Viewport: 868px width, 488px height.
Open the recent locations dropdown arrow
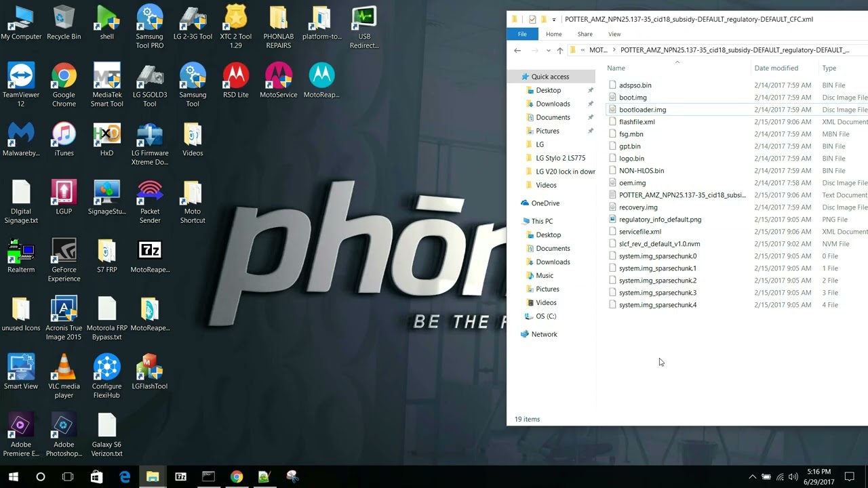pos(548,51)
